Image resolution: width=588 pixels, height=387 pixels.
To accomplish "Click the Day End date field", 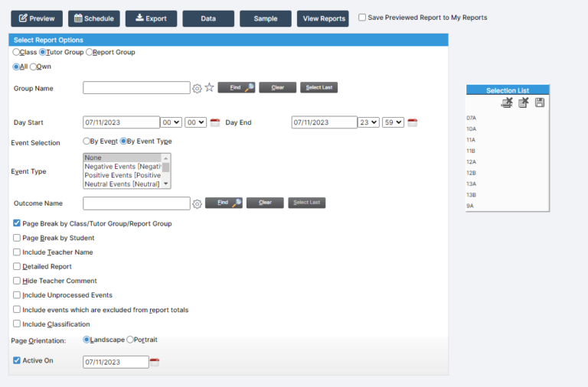I will coord(325,122).
